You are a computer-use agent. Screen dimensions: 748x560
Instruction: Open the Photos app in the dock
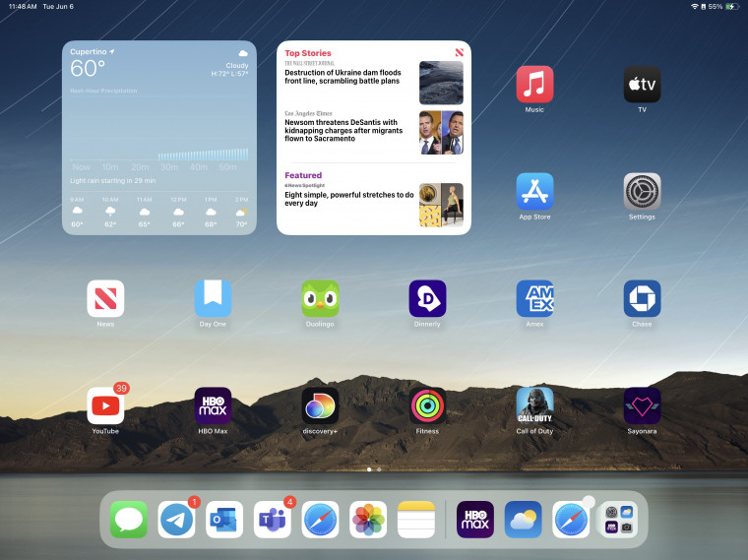[368, 520]
